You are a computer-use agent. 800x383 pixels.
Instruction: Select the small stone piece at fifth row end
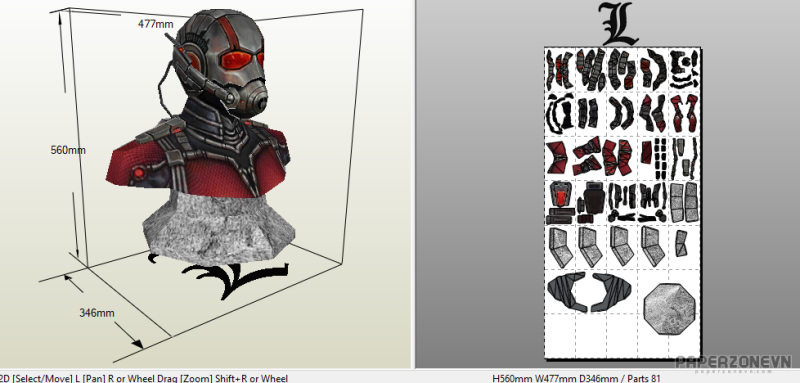point(681,243)
